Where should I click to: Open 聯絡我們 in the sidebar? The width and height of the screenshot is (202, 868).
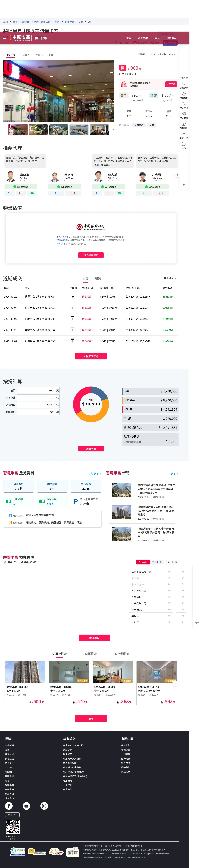pyautogui.click(x=184, y=135)
